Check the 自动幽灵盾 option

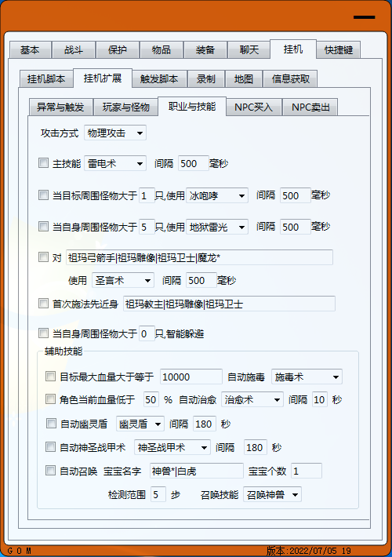click(51, 424)
